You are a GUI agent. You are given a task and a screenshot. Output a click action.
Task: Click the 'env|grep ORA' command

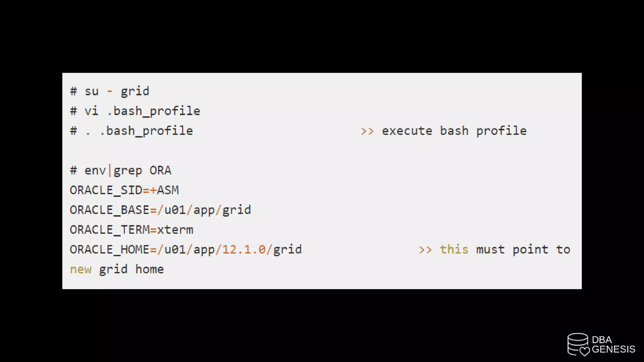(x=120, y=170)
